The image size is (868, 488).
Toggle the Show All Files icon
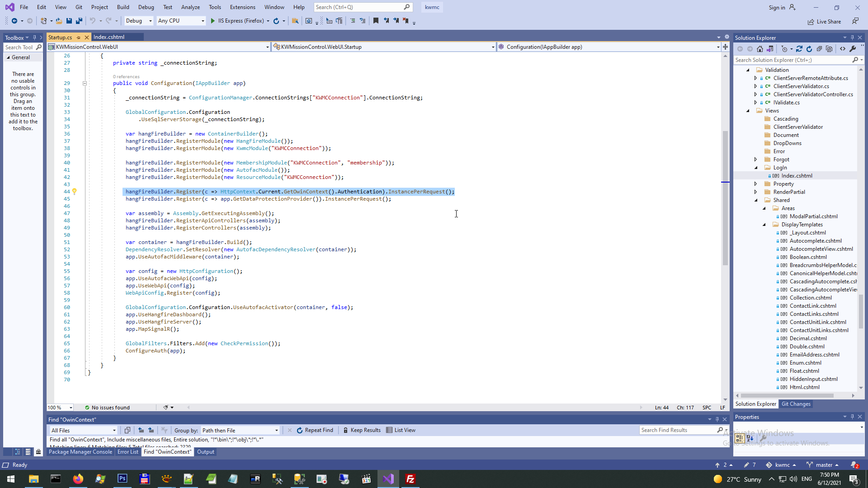(829, 49)
